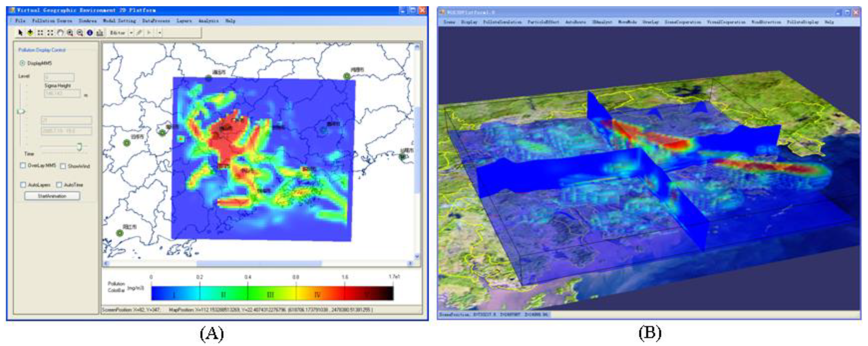Activate the zoom in magnifier tool
Screen dimensions: 868x346
coord(70,33)
